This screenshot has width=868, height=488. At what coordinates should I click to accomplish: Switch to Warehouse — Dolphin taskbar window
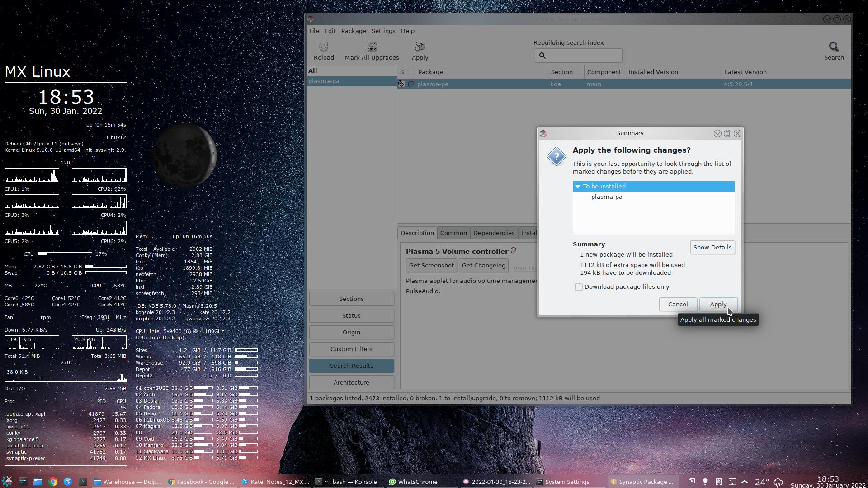pyautogui.click(x=127, y=482)
